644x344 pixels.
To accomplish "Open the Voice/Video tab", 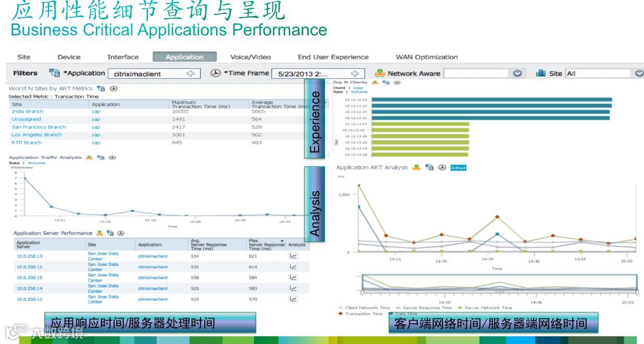I will click(x=250, y=57).
